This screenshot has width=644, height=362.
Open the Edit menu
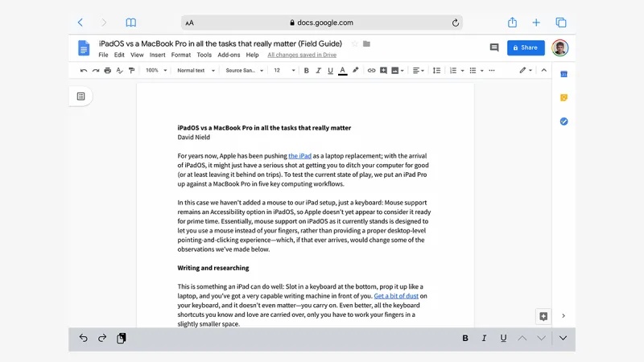pos(119,55)
